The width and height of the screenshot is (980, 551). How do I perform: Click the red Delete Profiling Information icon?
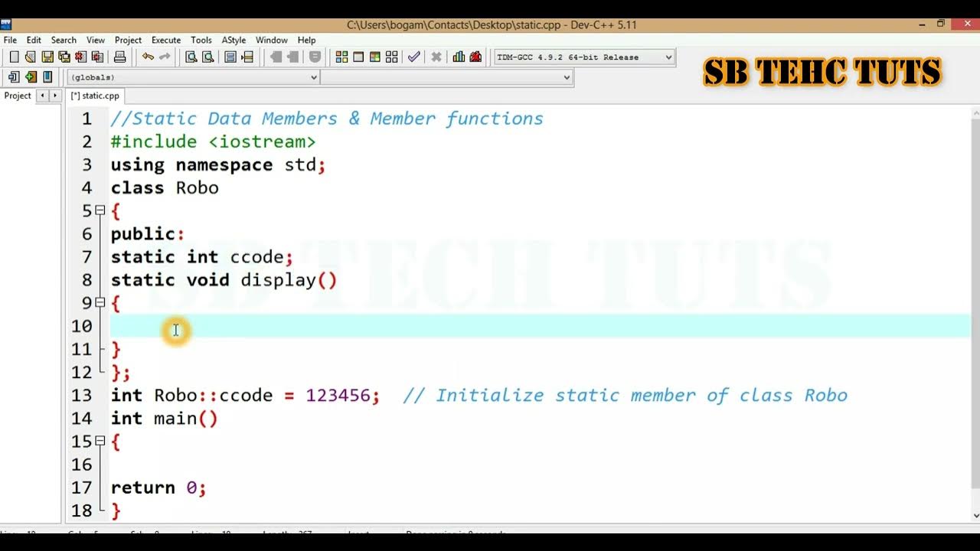tap(475, 57)
